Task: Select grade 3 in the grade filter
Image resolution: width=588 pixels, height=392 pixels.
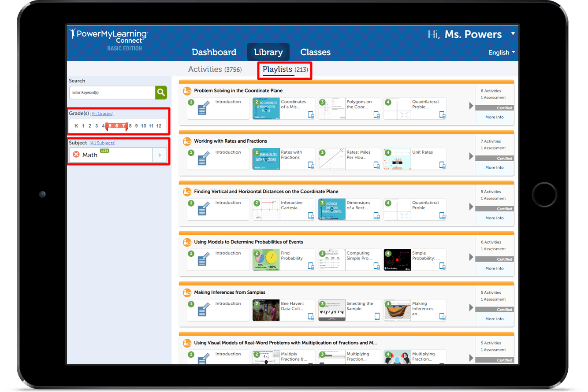Action: 97,126
